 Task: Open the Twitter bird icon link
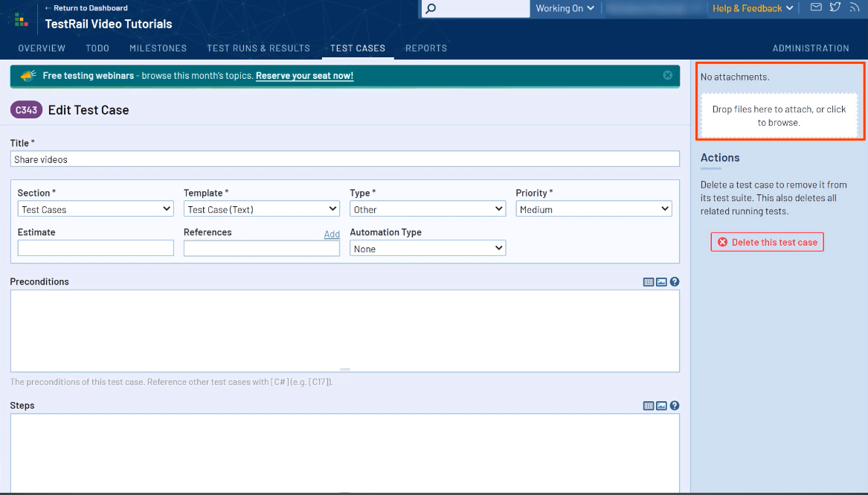(835, 8)
